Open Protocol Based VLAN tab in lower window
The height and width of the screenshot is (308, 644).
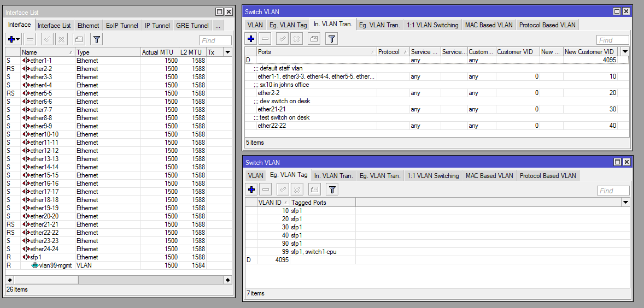point(548,175)
